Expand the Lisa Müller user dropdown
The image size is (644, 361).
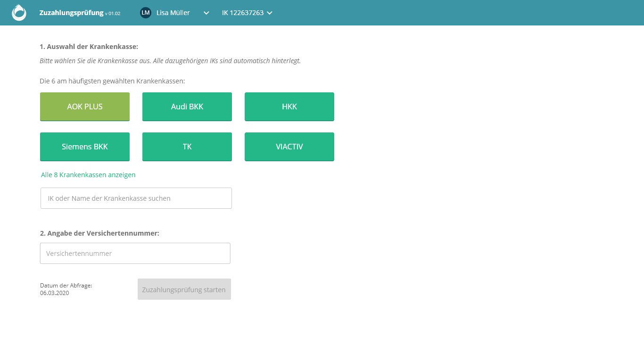coord(206,13)
